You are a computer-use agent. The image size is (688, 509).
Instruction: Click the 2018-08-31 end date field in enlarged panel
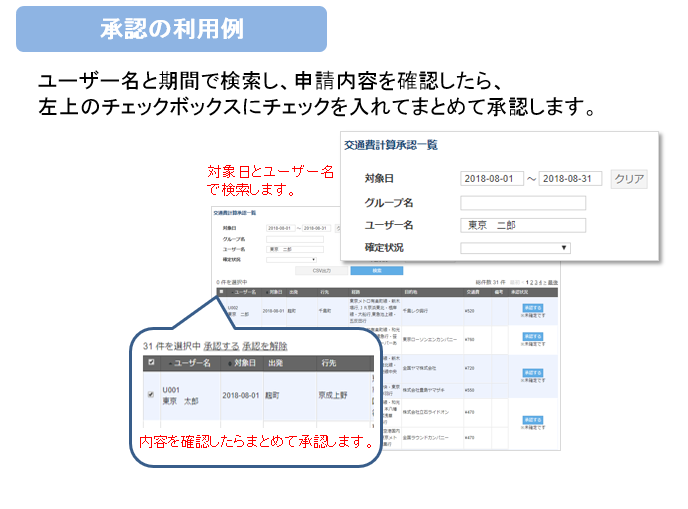point(570,179)
